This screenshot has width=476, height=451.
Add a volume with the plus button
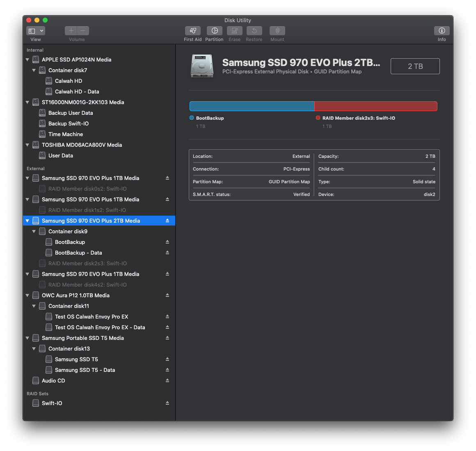click(71, 31)
